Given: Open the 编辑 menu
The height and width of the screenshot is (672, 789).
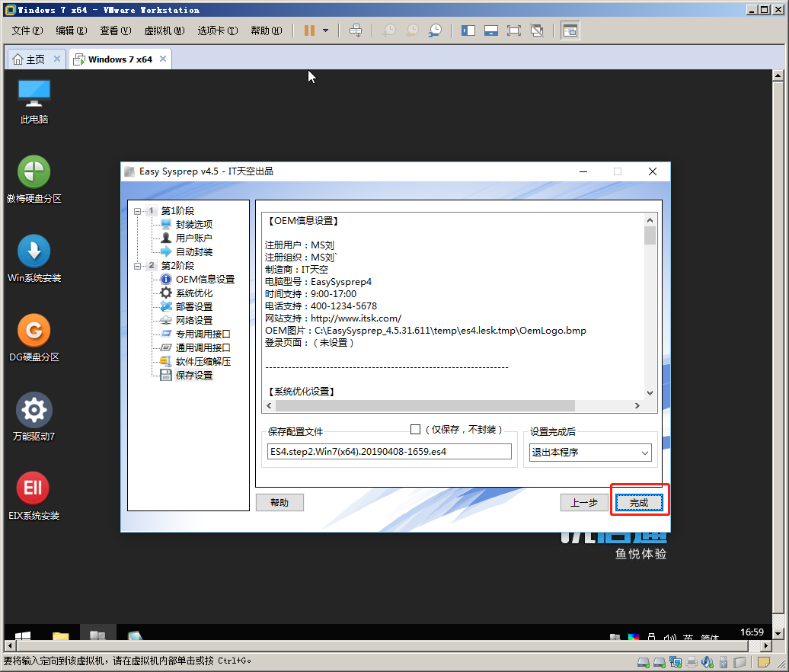Looking at the screenshot, I should (72, 30).
